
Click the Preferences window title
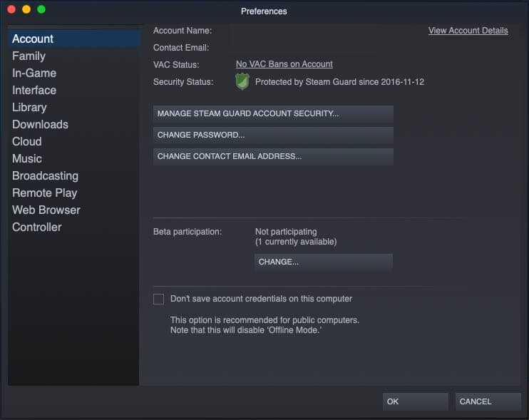[264, 11]
